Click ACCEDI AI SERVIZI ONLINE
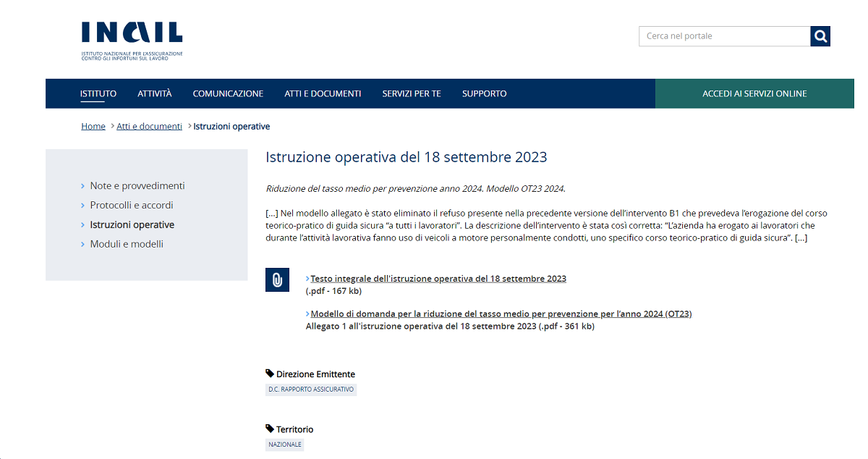The height and width of the screenshot is (459, 868). pos(754,93)
